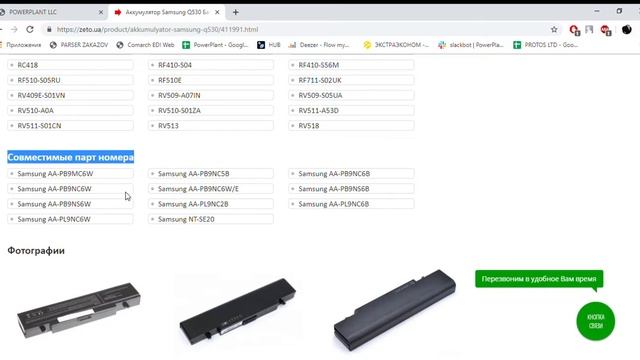Restore the browser window size
Image resolution: width=640 pixels, height=360 pixels.
coord(619,11)
